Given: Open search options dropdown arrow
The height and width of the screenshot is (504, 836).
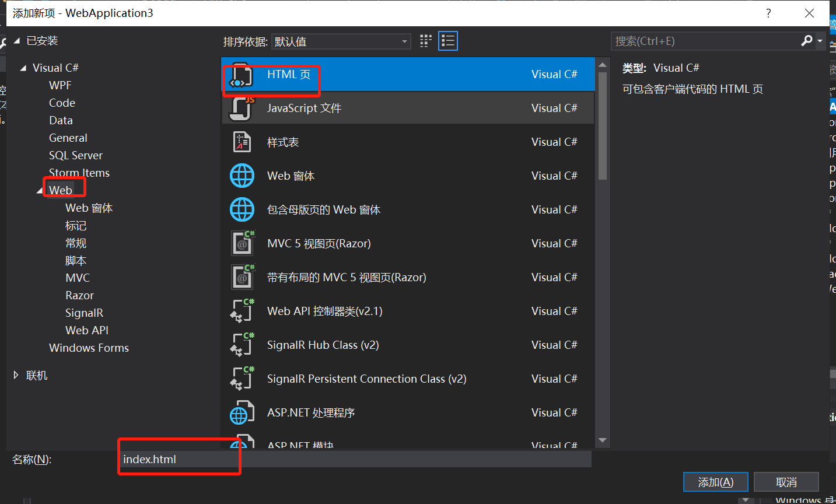Looking at the screenshot, I should point(820,41).
